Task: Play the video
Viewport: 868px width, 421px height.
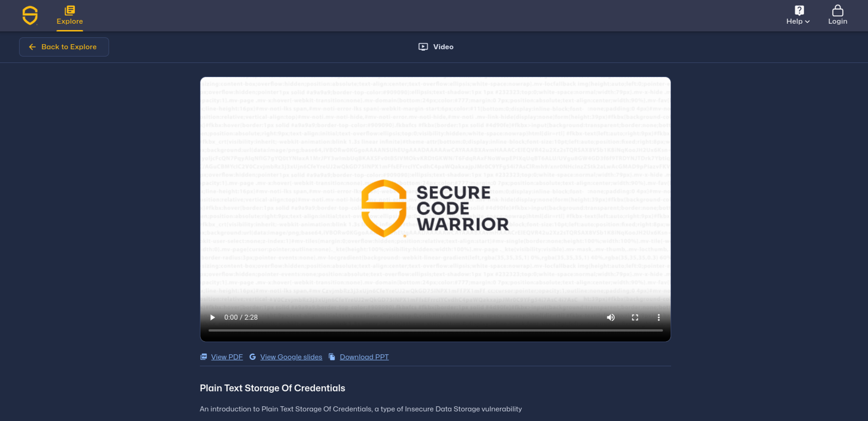Action: coord(212,317)
